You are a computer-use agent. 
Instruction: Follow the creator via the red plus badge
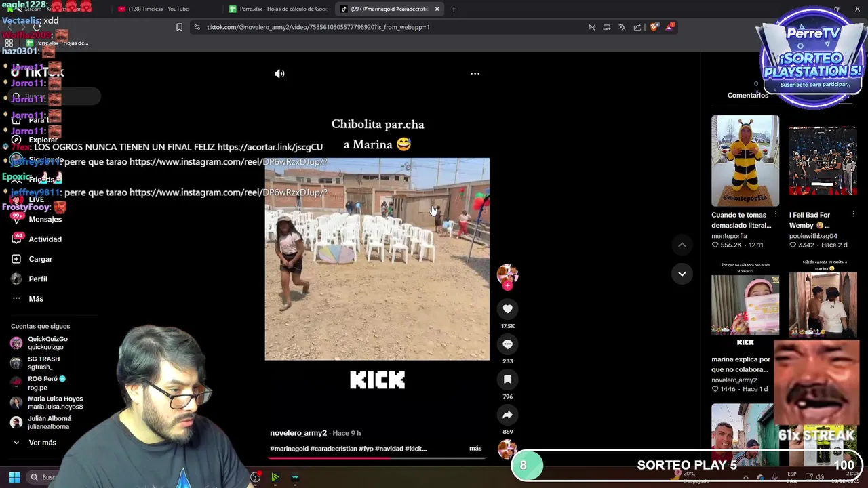click(x=507, y=286)
